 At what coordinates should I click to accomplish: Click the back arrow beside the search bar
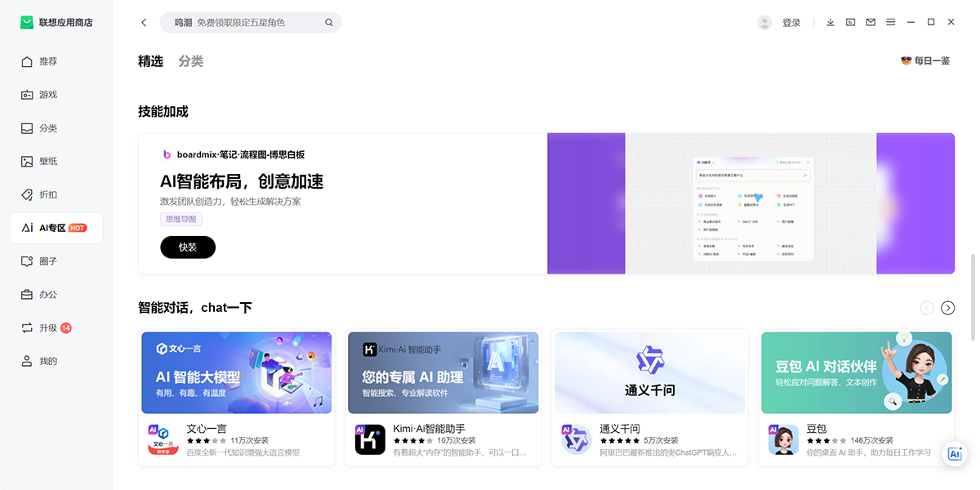144,22
